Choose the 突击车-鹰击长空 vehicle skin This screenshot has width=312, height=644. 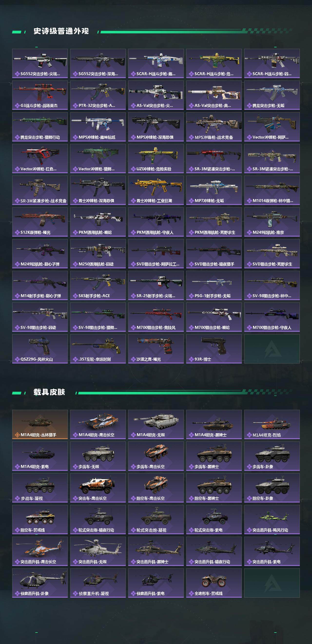point(98,488)
